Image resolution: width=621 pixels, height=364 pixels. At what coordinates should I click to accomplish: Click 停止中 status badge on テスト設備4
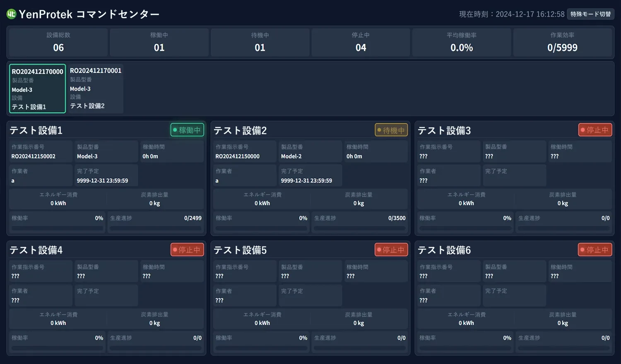(x=187, y=250)
